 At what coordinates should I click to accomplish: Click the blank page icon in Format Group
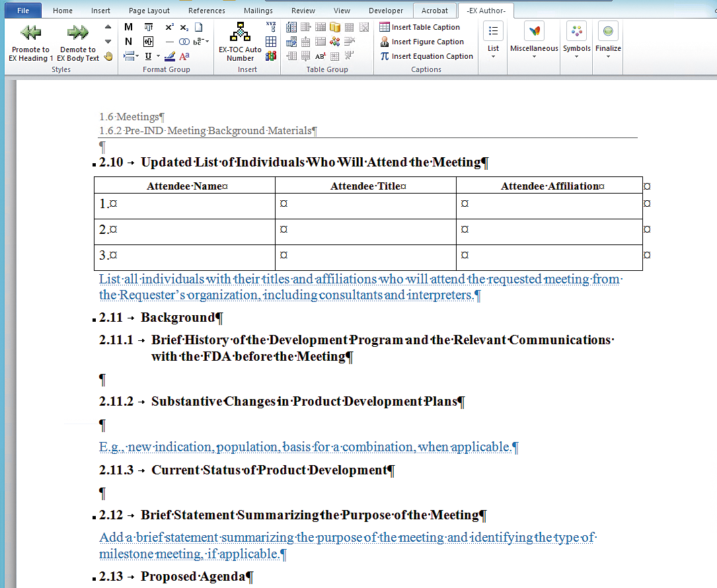pyautogui.click(x=198, y=28)
